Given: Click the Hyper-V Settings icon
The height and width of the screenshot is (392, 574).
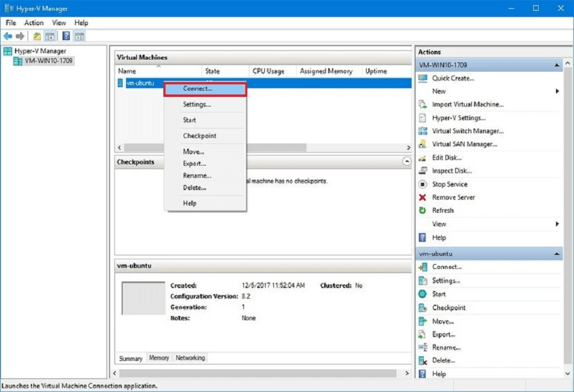Looking at the screenshot, I should 423,118.
